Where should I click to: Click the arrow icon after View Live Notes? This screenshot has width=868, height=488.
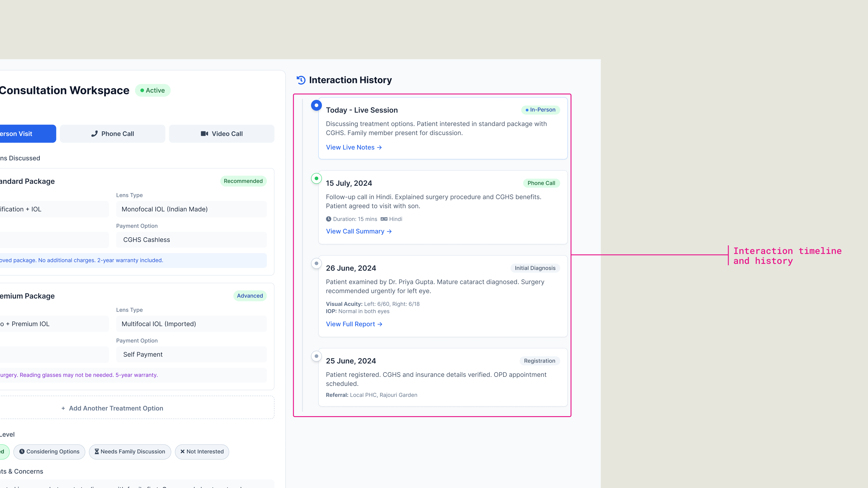pyautogui.click(x=380, y=148)
